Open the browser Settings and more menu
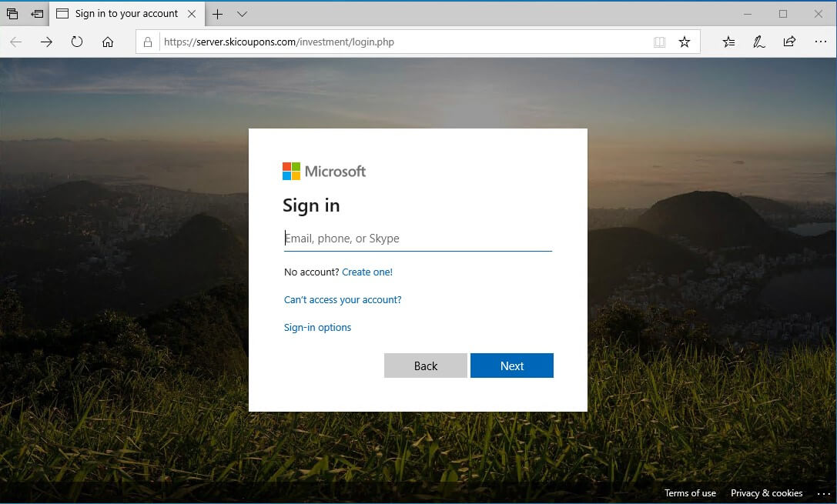Viewport: 837px width, 504px height. 821,42
